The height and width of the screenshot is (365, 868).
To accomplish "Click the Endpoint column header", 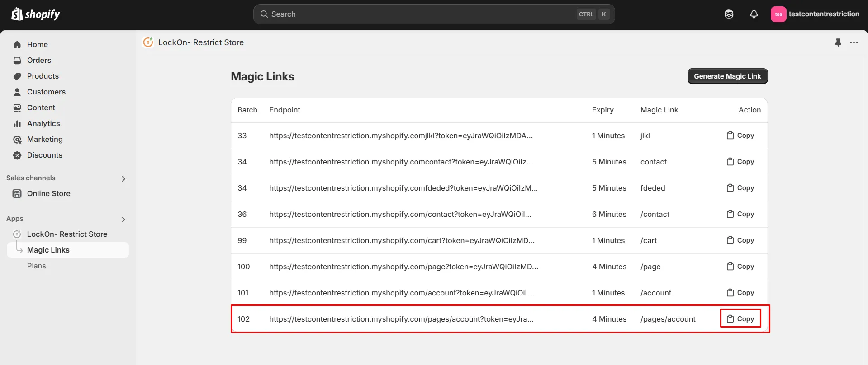I will [285, 110].
